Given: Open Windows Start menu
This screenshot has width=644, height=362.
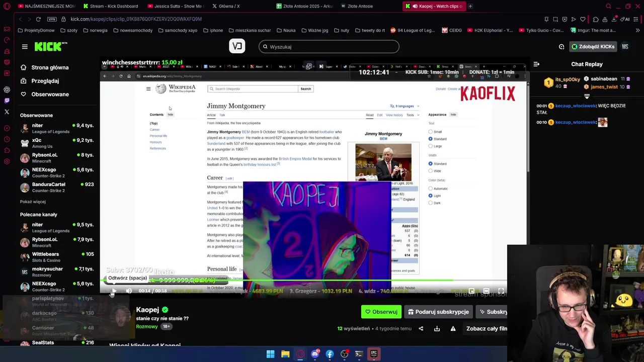Looking at the screenshot, I should 270,354.
